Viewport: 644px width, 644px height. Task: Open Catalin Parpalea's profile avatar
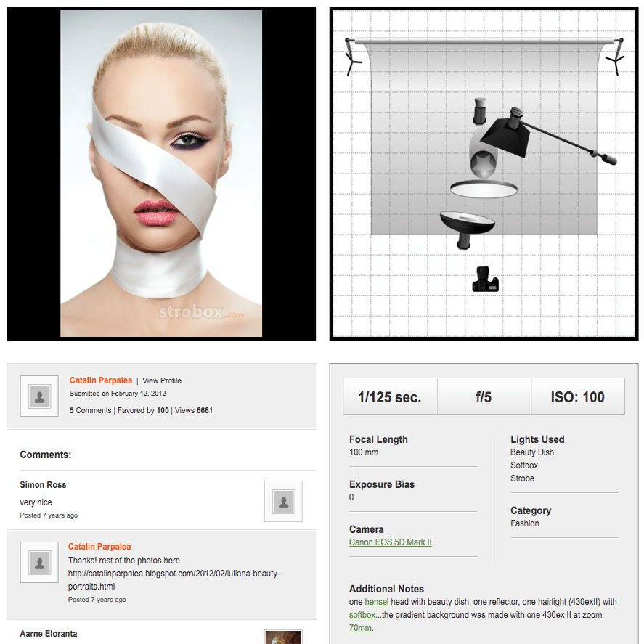pyautogui.click(x=39, y=396)
